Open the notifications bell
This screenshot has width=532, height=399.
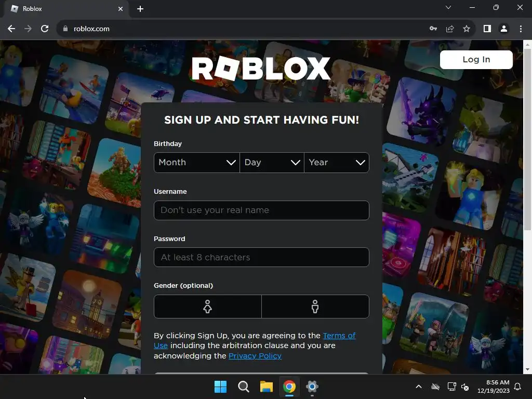518,387
